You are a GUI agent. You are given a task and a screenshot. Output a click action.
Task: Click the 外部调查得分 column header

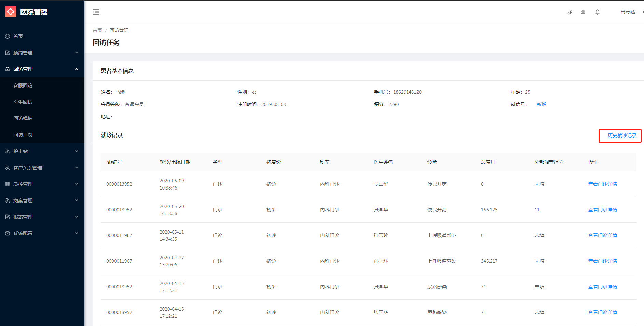tap(549, 162)
